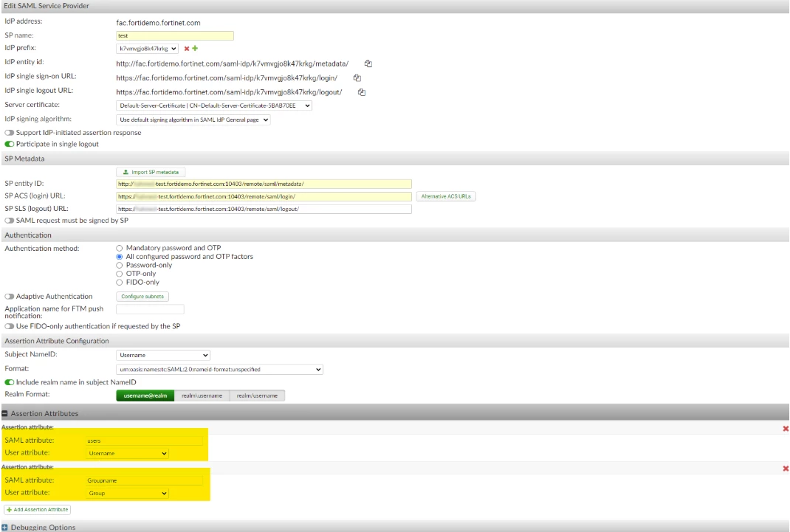Viewport: 790px width, 532px height.
Task: Click Configure subnets button
Action: click(142, 297)
